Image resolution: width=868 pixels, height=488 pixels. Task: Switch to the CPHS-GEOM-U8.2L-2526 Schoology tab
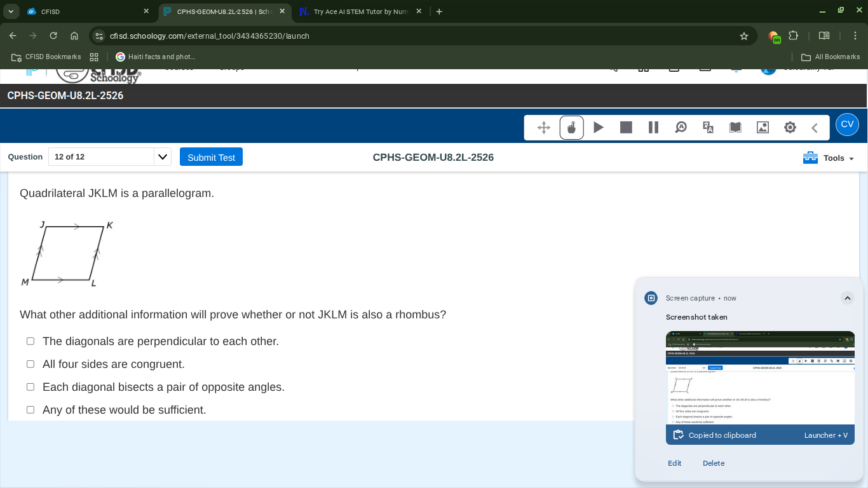224,11
